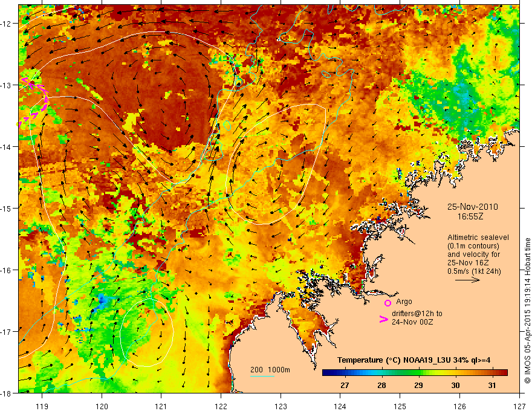Click longitude axis label 120

(x=102, y=406)
